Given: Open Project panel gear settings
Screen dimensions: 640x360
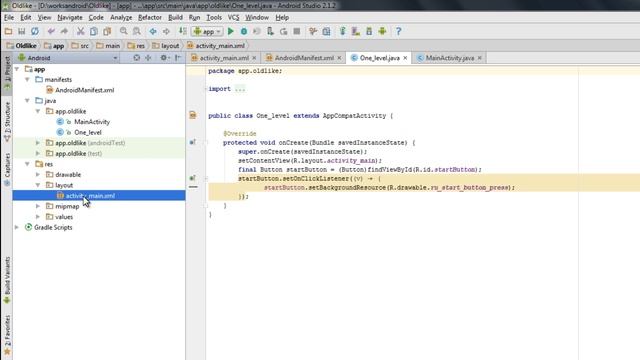Looking at the screenshot, I should click(x=164, y=58).
